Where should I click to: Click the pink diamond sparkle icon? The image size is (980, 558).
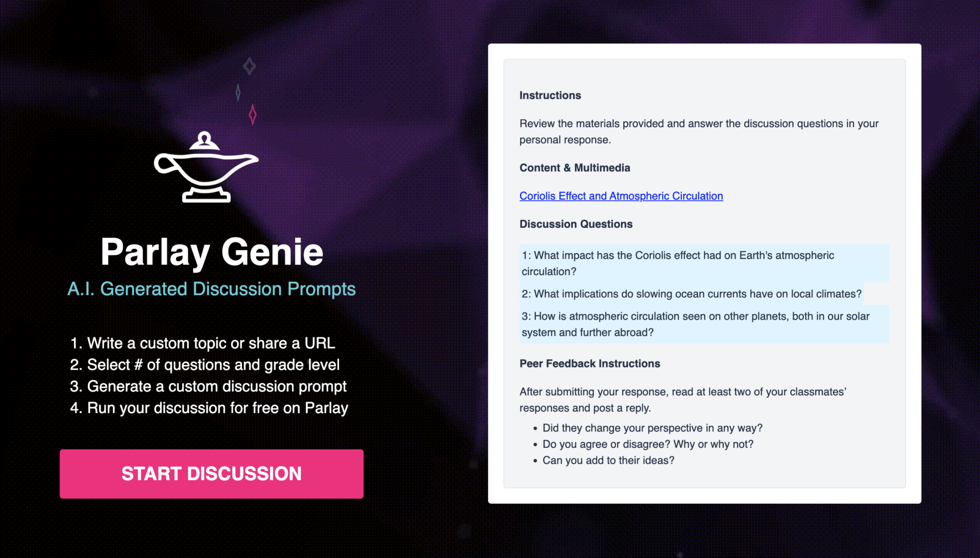(253, 114)
